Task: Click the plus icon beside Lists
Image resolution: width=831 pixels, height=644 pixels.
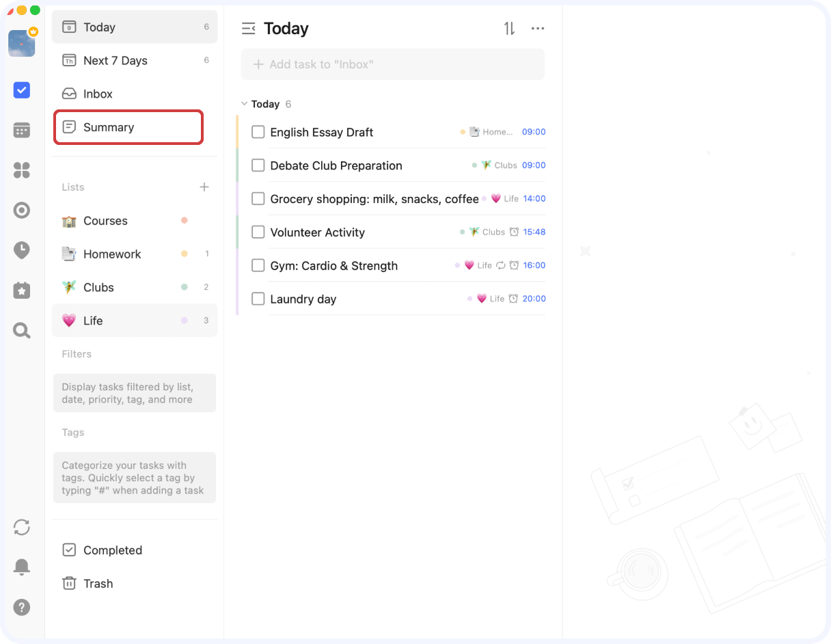Action: pyautogui.click(x=204, y=187)
